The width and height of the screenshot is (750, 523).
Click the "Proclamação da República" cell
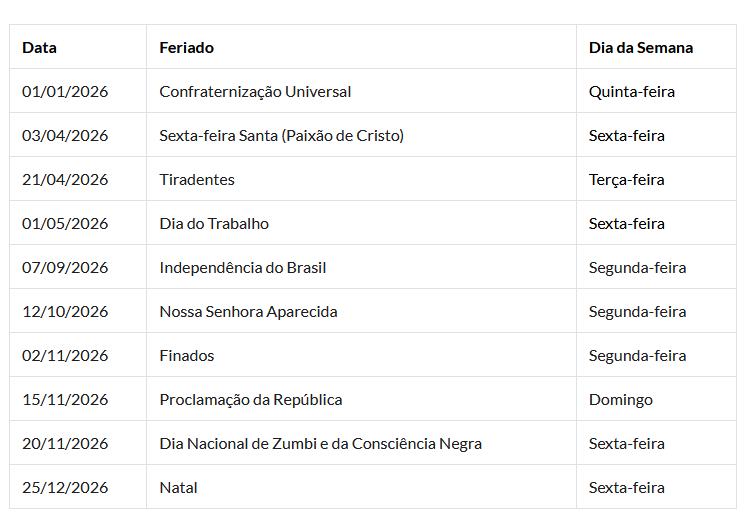251,400
